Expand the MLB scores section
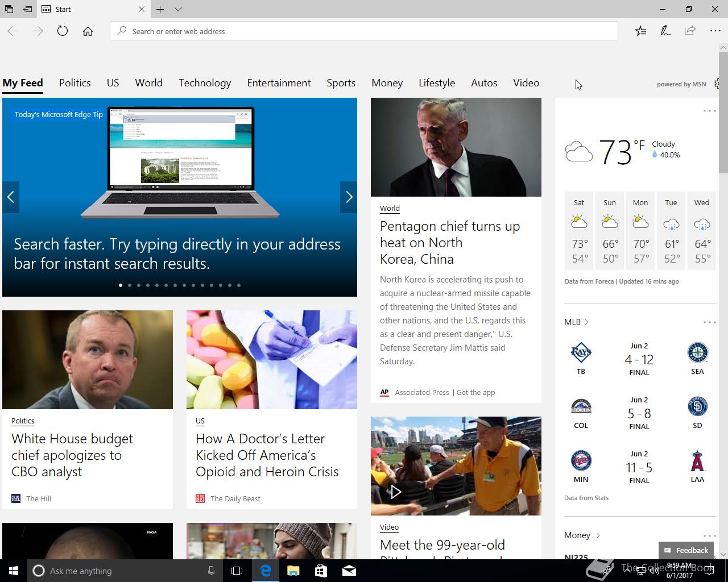The width and height of the screenshot is (728, 582). [x=576, y=322]
